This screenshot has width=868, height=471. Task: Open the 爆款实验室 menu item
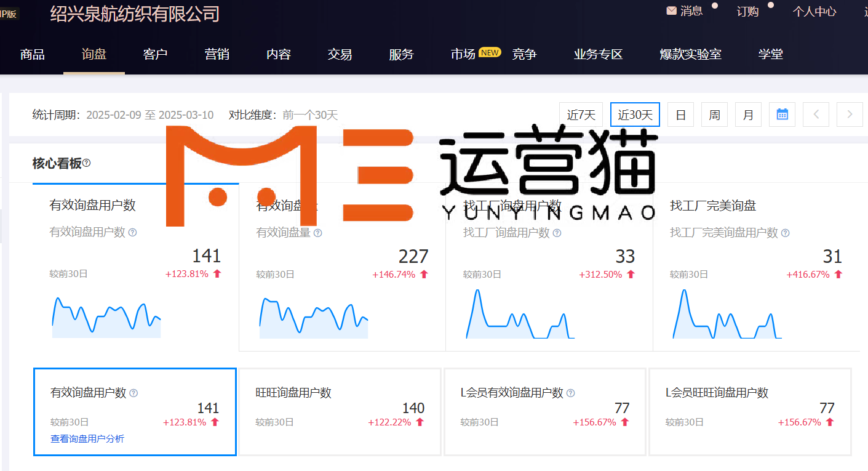(x=690, y=54)
